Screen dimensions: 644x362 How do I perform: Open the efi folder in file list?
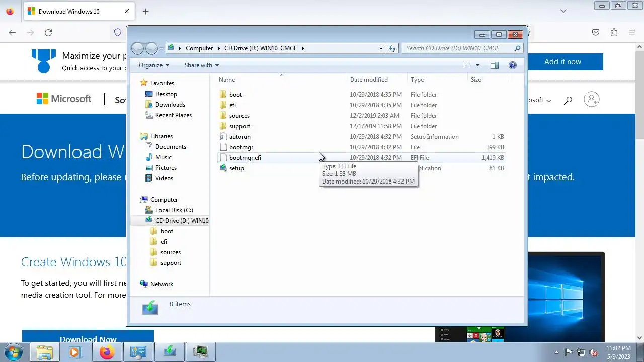coord(232,105)
